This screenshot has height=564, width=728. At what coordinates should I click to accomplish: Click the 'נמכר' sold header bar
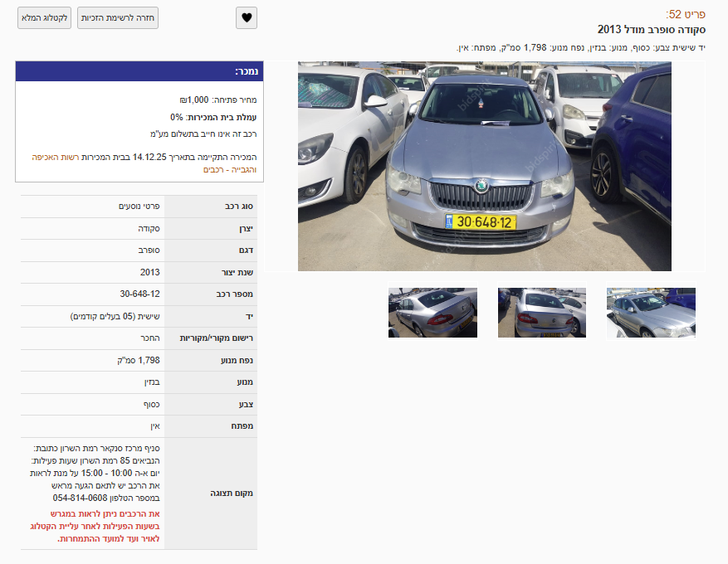139,71
